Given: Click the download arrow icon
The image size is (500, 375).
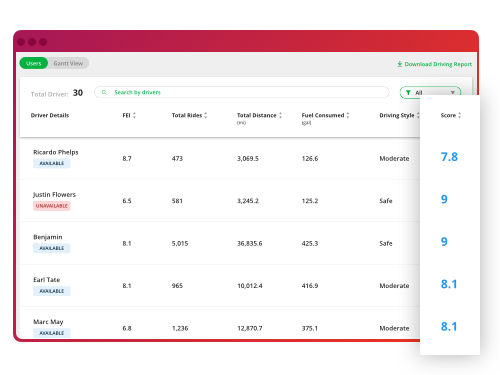Looking at the screenshot, I should pos(400,64).
